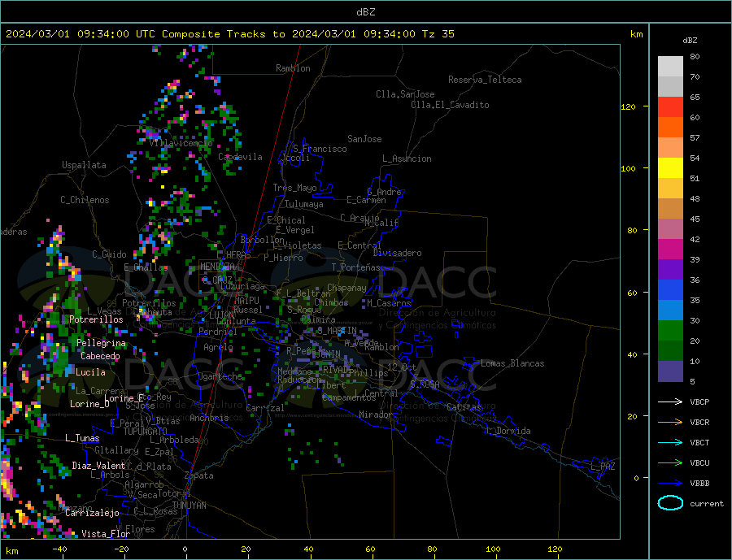This screenshot has height=560, width=732.
Task: Click the VBCR legend label
Action: click(699, 423)
